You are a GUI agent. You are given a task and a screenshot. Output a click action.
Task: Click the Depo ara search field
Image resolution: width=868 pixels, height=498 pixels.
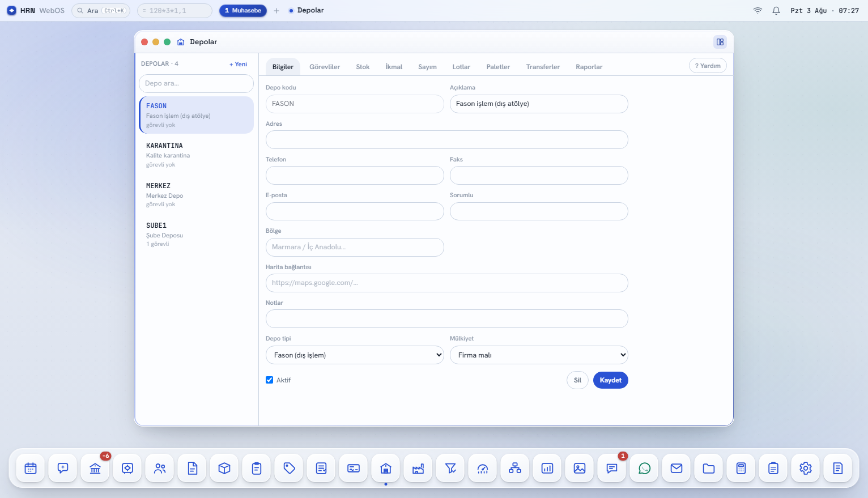tap(196, 83)
